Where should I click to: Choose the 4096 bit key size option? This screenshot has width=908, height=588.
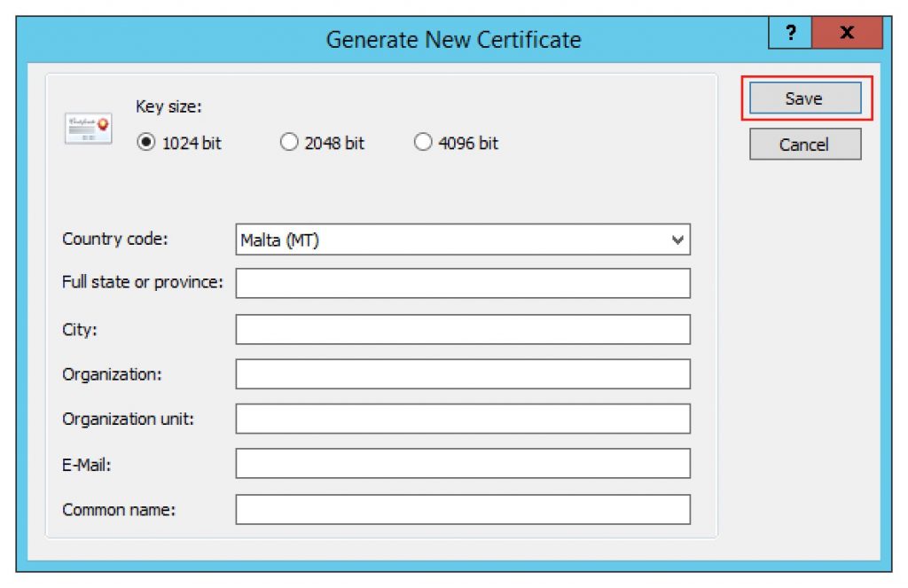[x=423, y=143]
